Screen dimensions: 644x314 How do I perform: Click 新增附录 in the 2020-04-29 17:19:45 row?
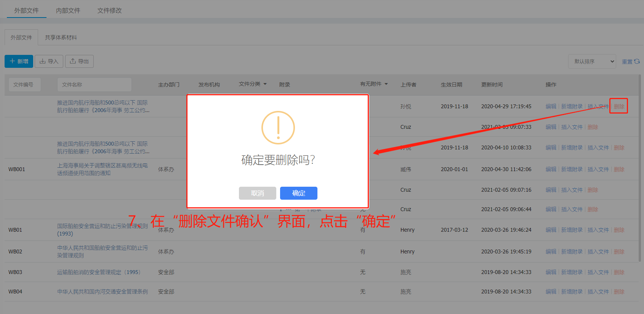click(x=572, y=106)
